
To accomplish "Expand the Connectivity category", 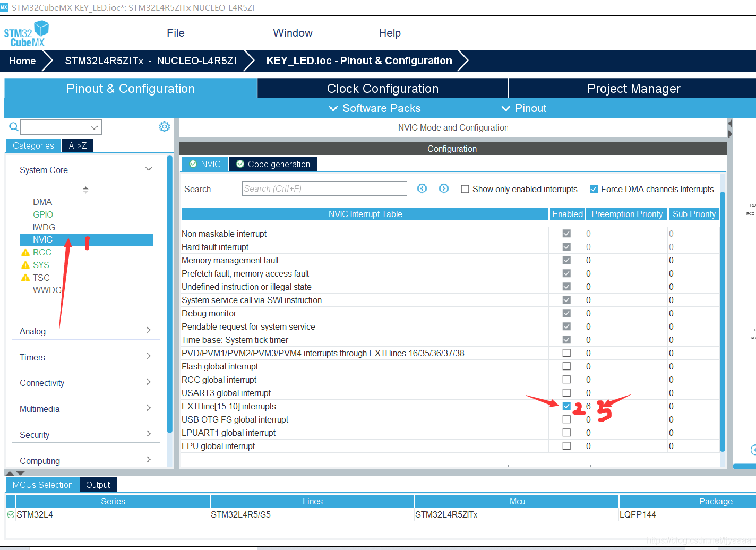I will 149,382.
